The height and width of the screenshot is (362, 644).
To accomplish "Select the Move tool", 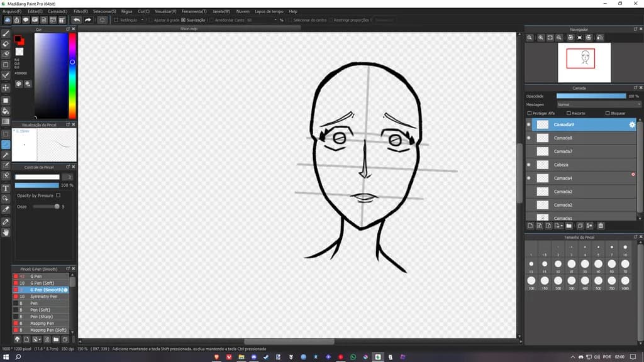I will coord(6,88).
